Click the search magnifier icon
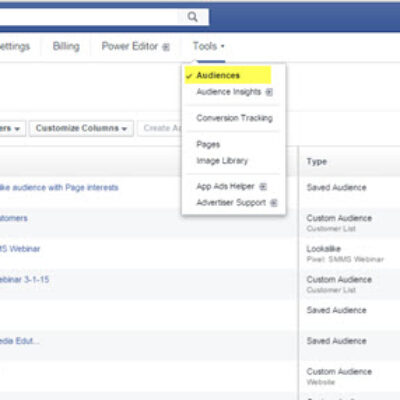 (x=192, y=17)
